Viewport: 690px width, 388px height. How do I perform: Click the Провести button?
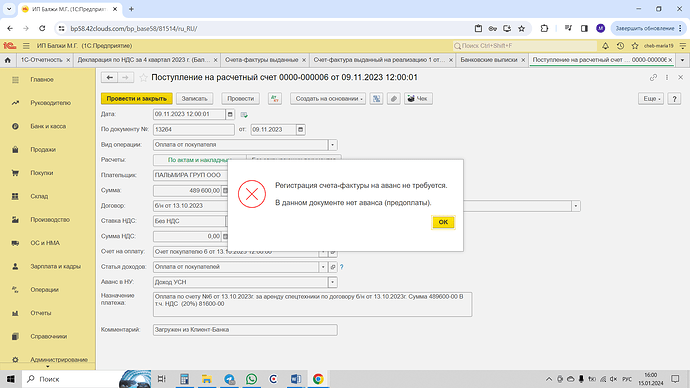240,99
